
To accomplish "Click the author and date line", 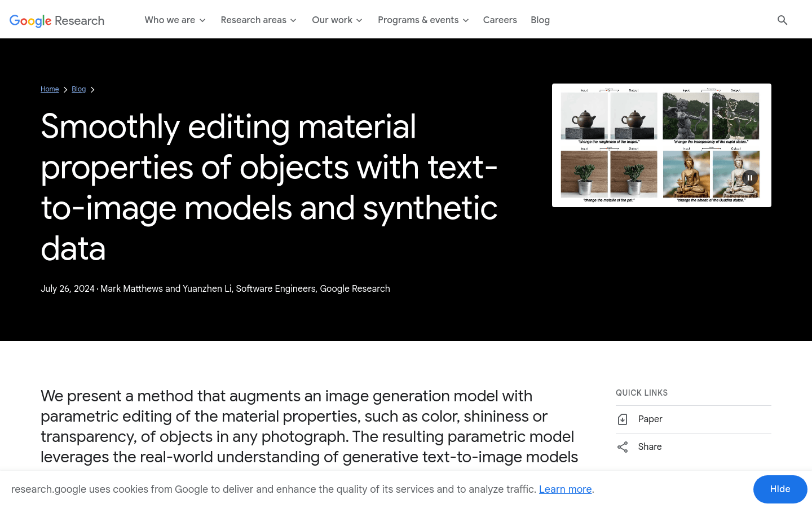I will [215, 288].
